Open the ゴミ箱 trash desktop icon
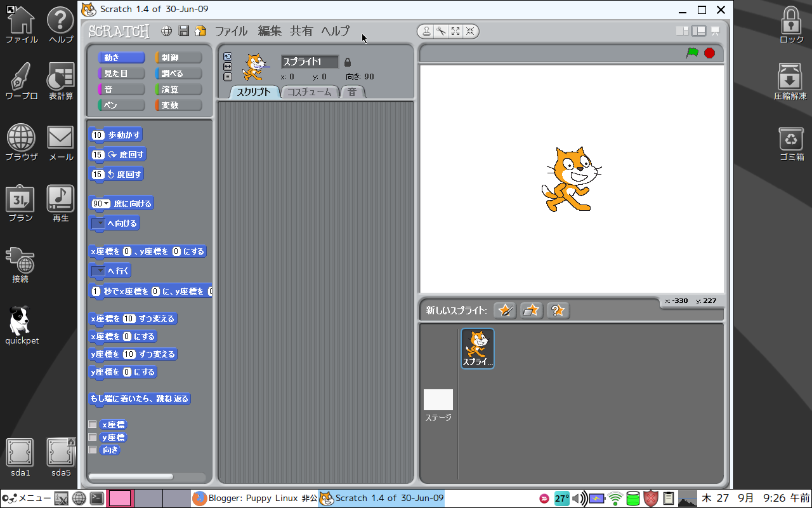This screenshot has height=508, width=812. click(791, 143)
